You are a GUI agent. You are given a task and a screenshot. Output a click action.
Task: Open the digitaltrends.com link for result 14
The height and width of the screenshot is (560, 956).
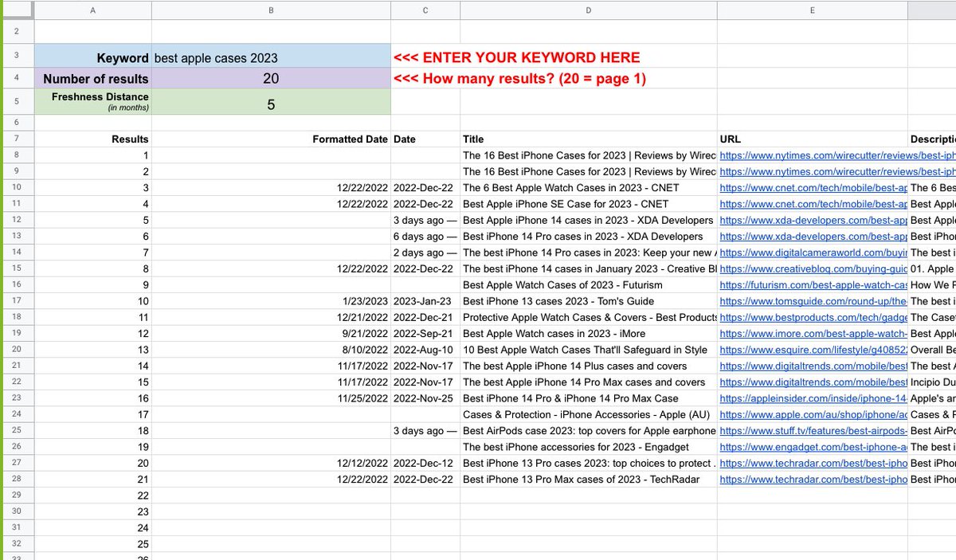(813, 366)
